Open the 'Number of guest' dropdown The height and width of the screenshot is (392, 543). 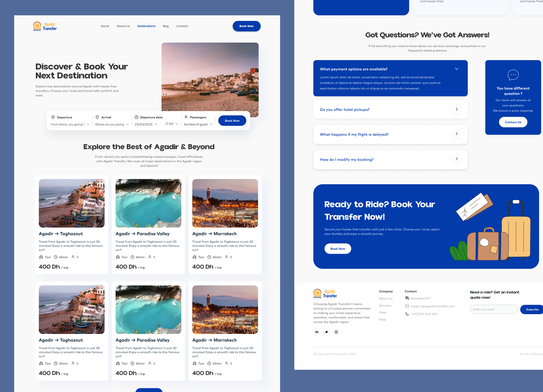pyautogui.click(x=198, y=125)
